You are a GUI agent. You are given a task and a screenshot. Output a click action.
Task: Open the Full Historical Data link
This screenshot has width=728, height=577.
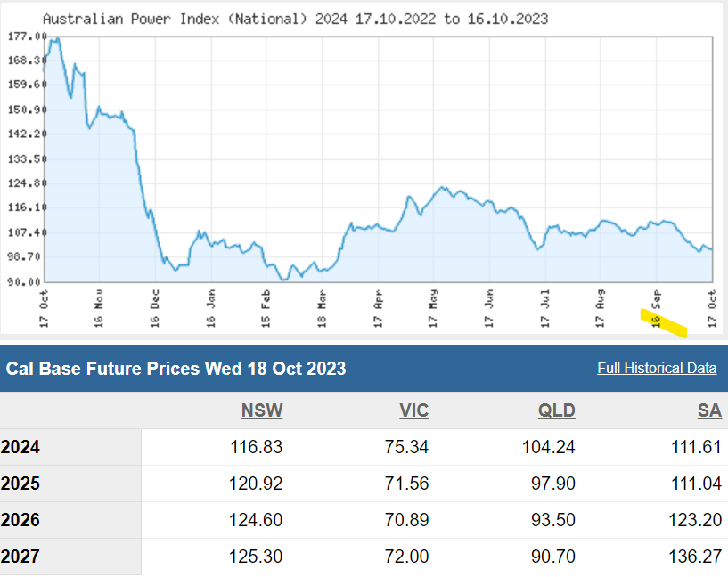pos(657,369)
